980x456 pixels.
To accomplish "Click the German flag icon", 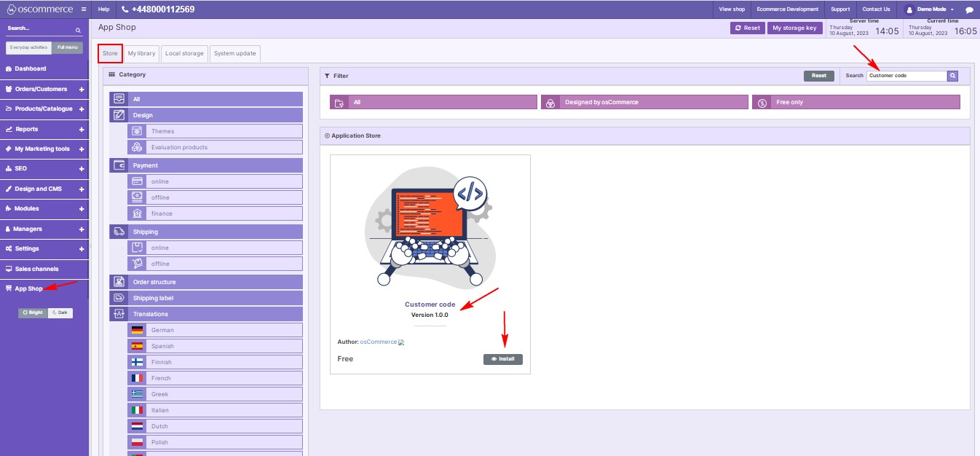I will [137, 330].
